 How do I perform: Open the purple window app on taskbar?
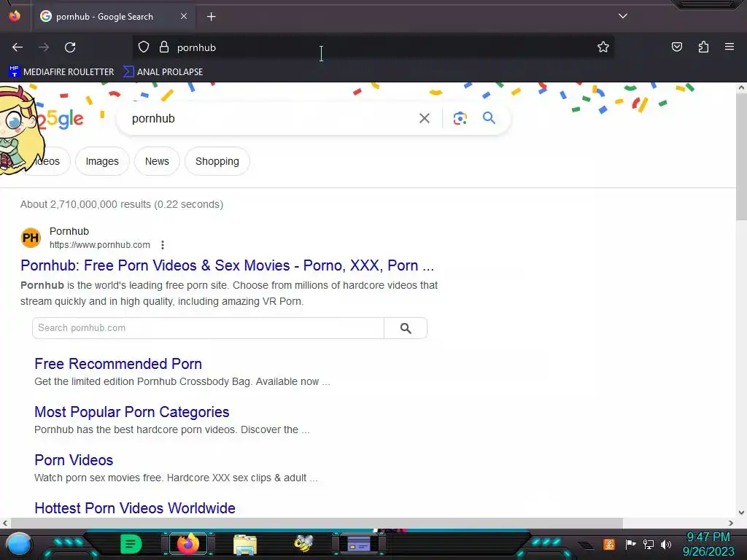pyautogui.click(x=359, y=544)
